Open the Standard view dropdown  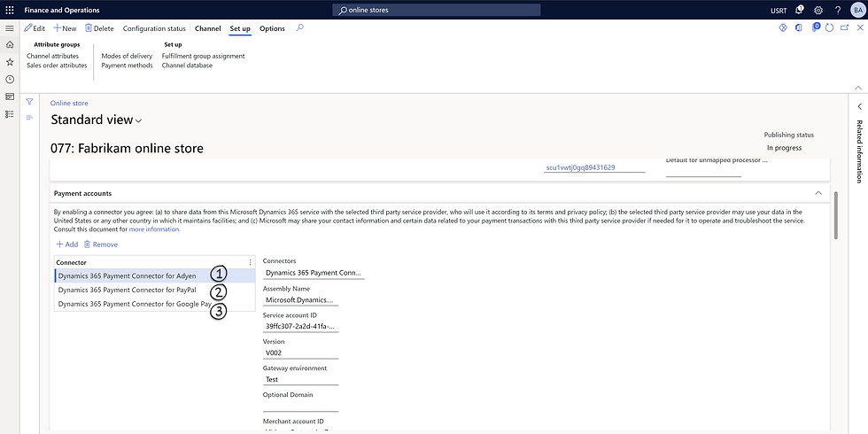tap(97, 120)
